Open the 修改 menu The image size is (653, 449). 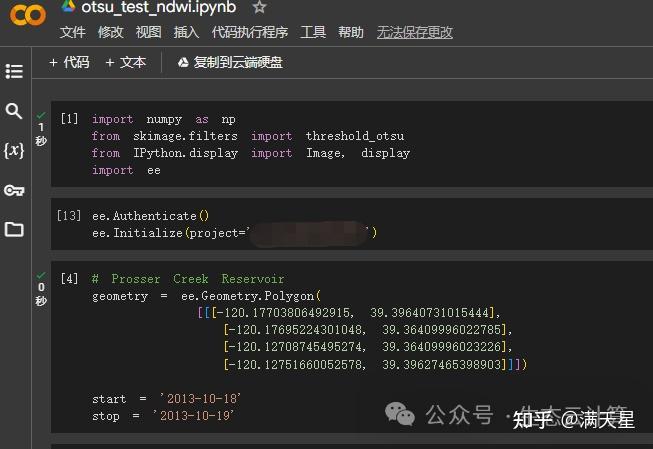pyautogui.click(x=110, y=32)
